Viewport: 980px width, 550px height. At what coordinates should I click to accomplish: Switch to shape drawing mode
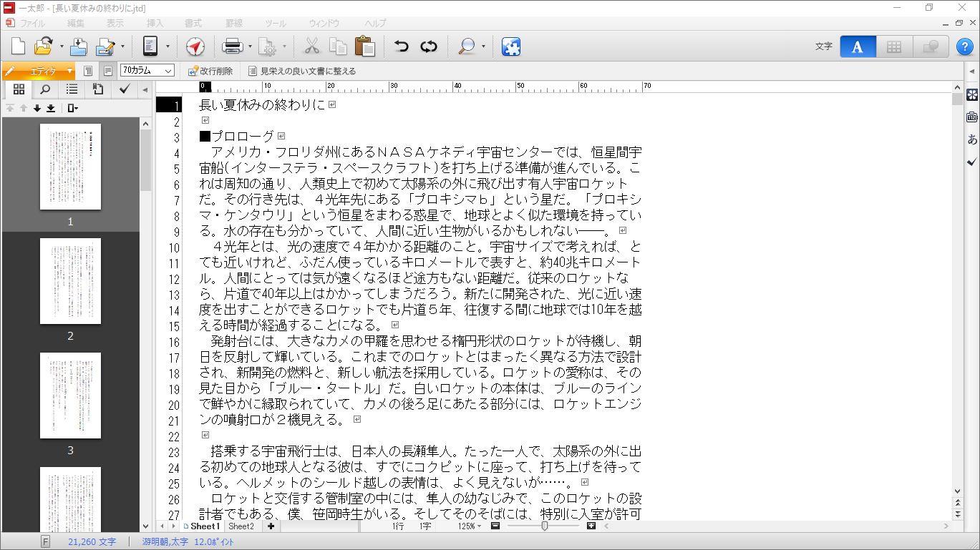[x=931, y=46]
